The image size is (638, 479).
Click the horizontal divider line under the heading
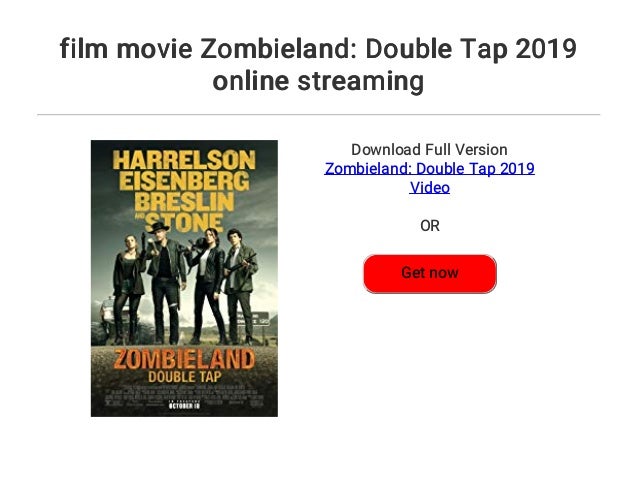tap(319, 115)
